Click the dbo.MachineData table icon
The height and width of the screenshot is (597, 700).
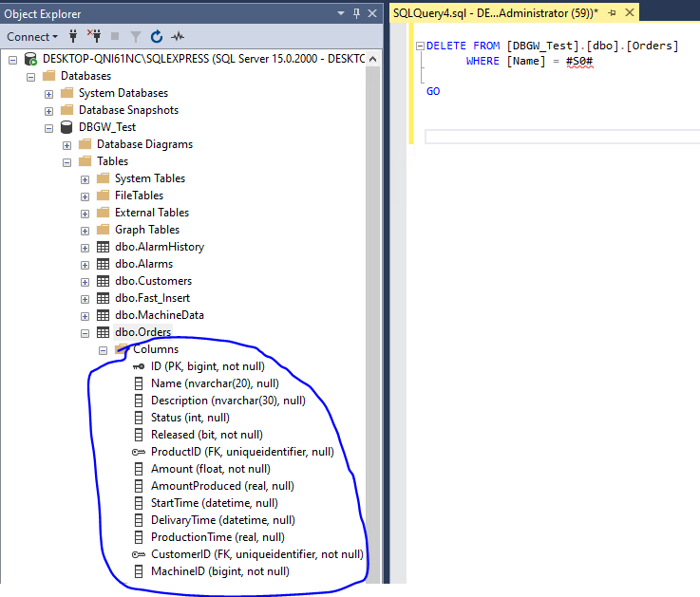[x=103, y=315]
